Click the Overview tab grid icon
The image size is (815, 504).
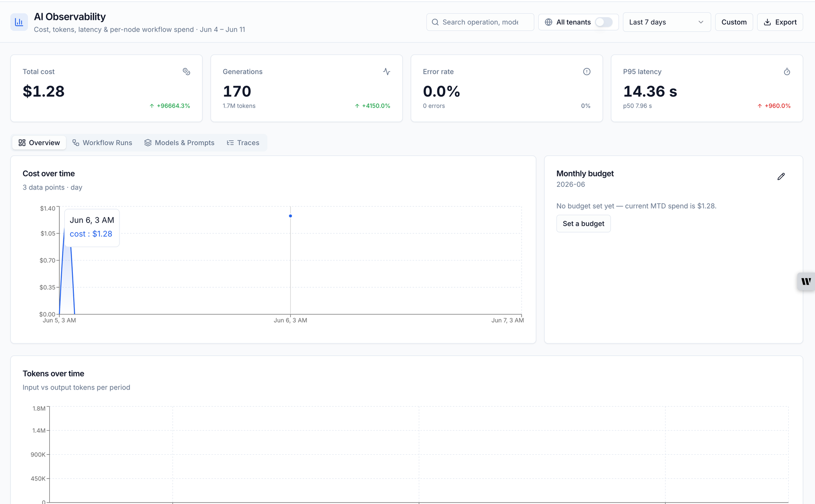point(22,143)
